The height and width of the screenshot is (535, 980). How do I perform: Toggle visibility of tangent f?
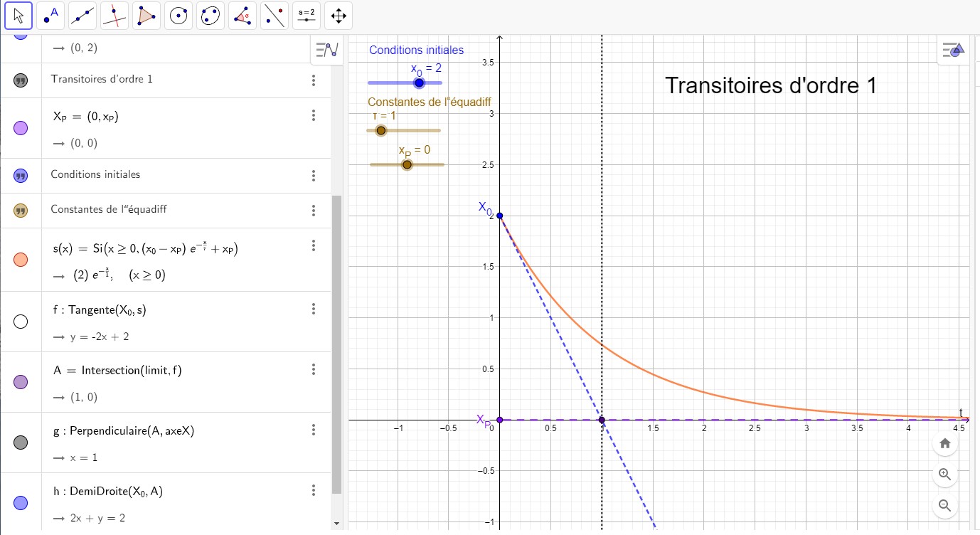click(x=21, y=322)
